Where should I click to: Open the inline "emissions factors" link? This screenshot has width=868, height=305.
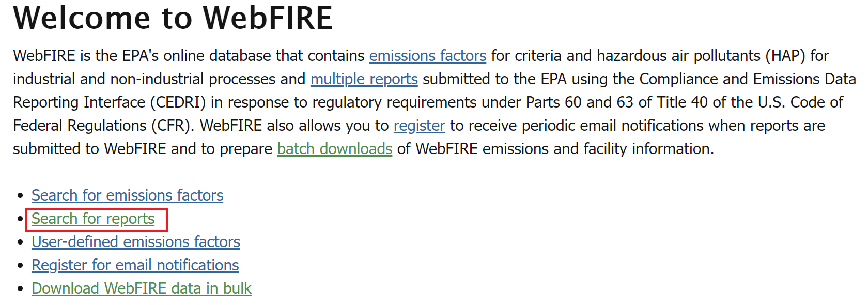pos(428,56)
